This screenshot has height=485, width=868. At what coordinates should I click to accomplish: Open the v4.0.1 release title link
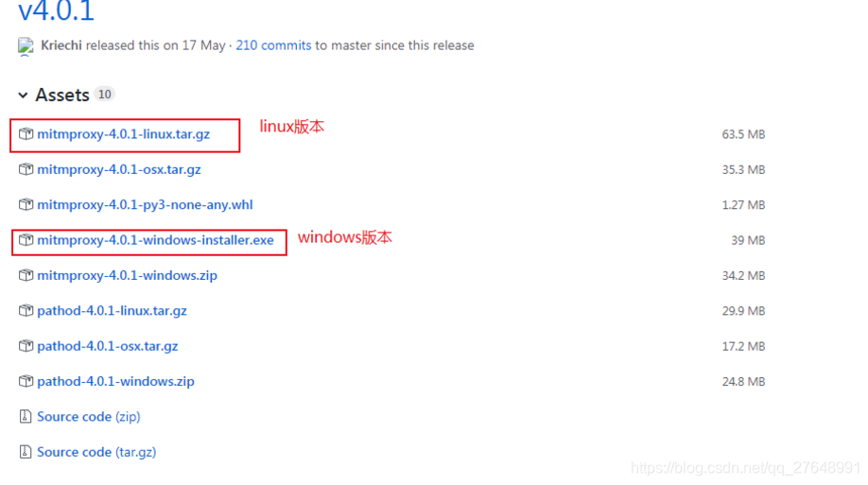pyautogui.click(x=57, y=11)
